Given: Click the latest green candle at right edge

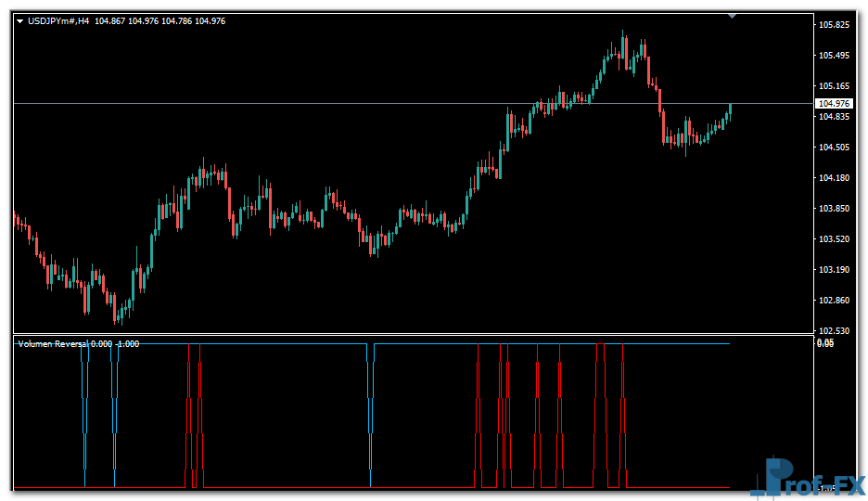Looking at the screenshot, I should pyautogui.click(x=731, y=109).
